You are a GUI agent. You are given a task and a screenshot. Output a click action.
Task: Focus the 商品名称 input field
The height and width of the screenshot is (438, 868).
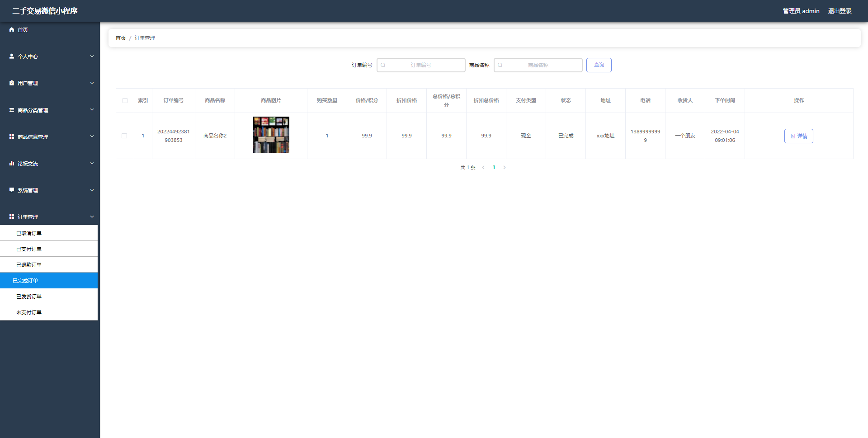(538, 65)
